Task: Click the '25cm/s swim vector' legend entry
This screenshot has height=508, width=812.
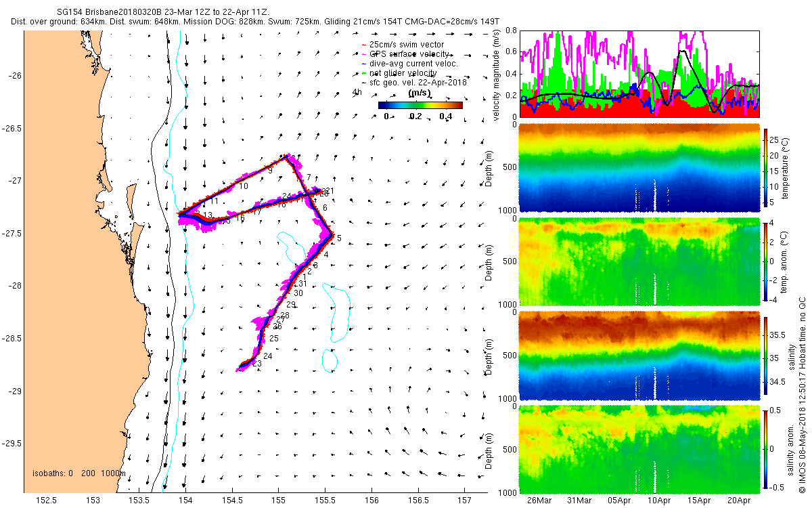Action: [411, 45]
